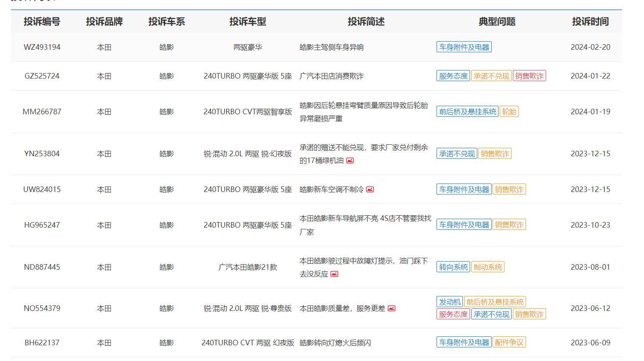The width and height of the screenshot is (644, 361).
Task: Open complaint number UW824015
Action: 42,189
